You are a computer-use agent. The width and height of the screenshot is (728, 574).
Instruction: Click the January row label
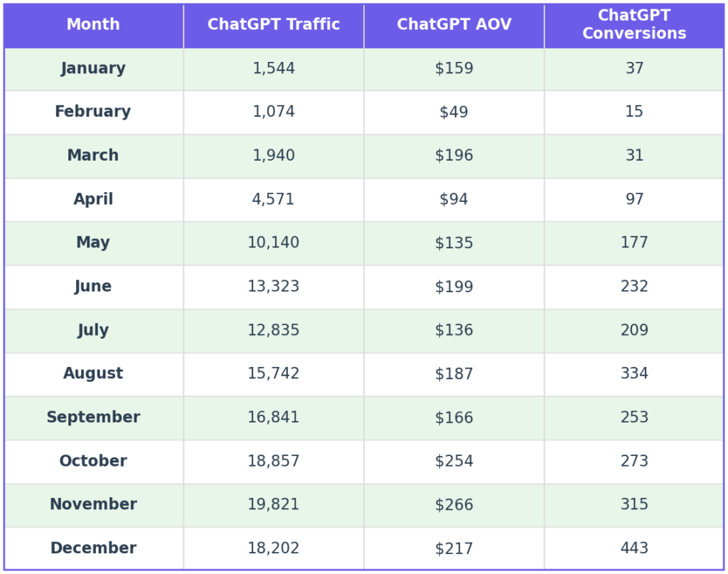coord(93,69)
